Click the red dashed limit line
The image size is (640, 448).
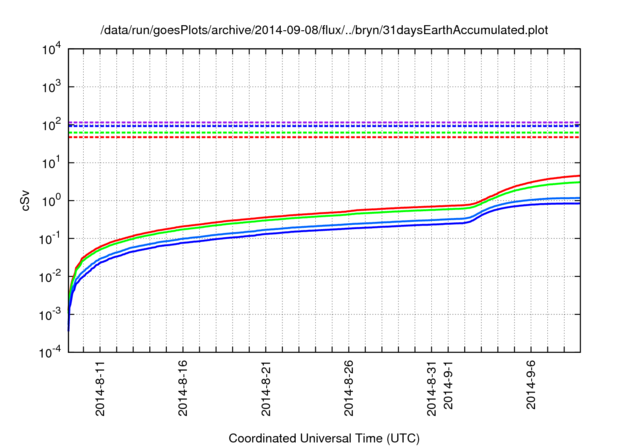coord(324,137)
